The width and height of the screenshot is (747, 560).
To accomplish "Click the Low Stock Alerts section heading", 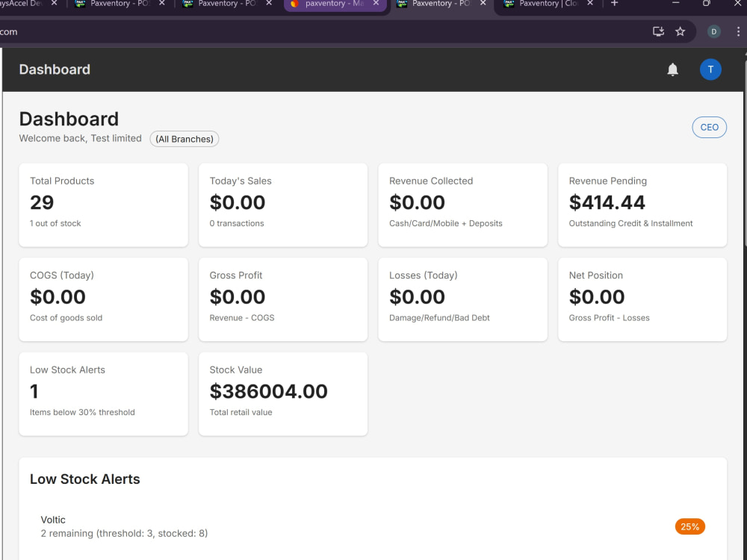I will point(85,479).
